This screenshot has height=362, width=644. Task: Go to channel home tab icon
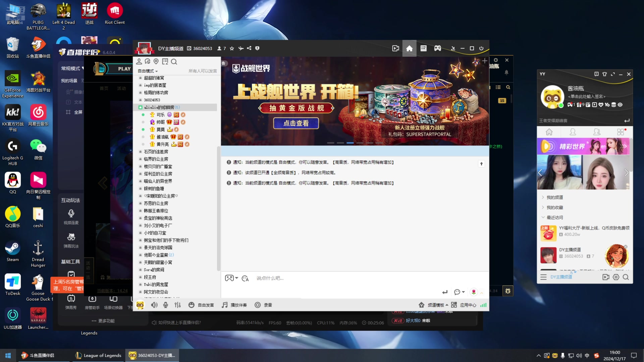pyautogui.click(x=409, y=48)
